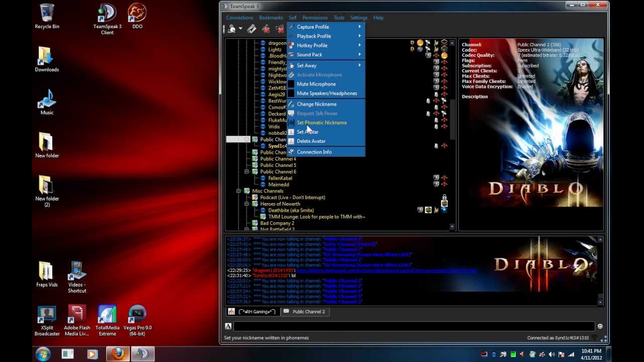
Task: Select Public Channel 5 in tree
Action: 278,165
